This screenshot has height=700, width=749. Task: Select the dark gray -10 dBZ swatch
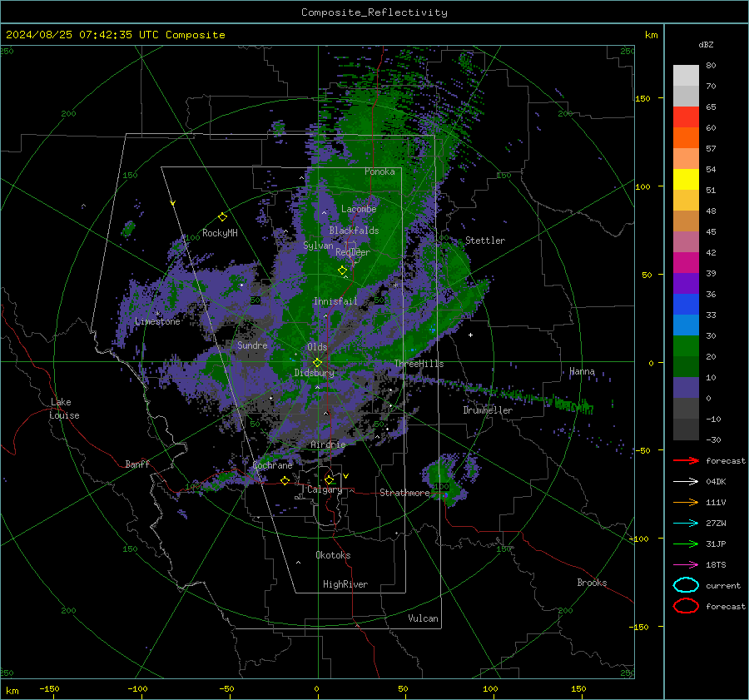(686, 429)
